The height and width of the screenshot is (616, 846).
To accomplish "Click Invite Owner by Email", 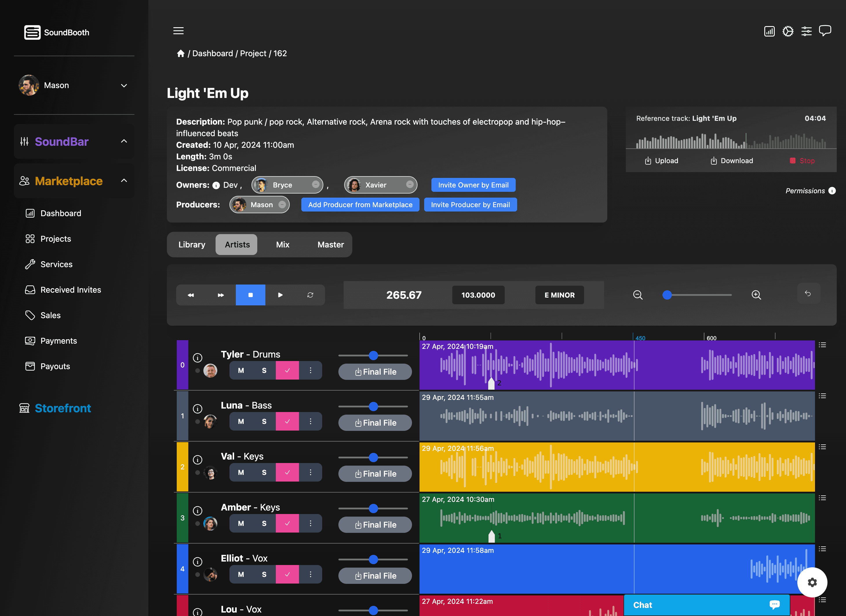I will click(473, 185).
